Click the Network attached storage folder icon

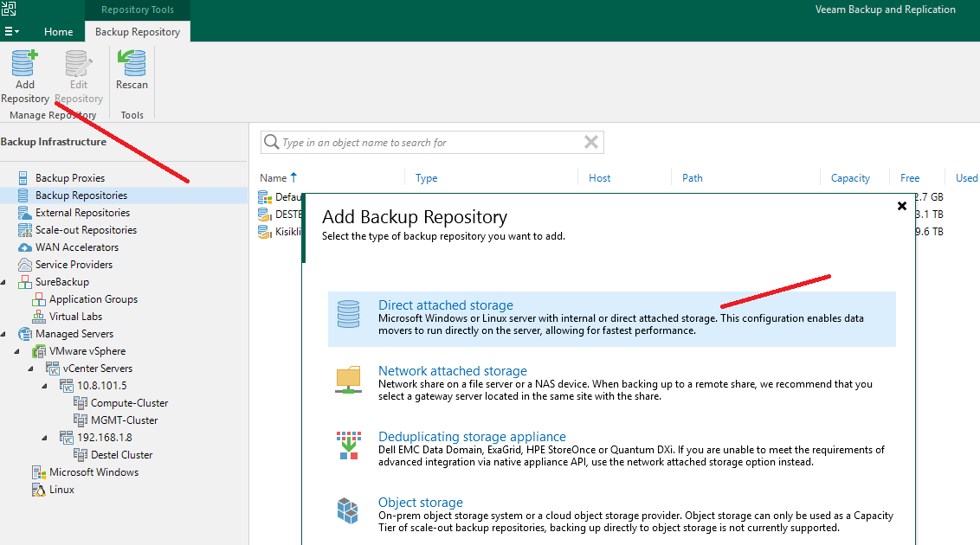tap(348, 380)
